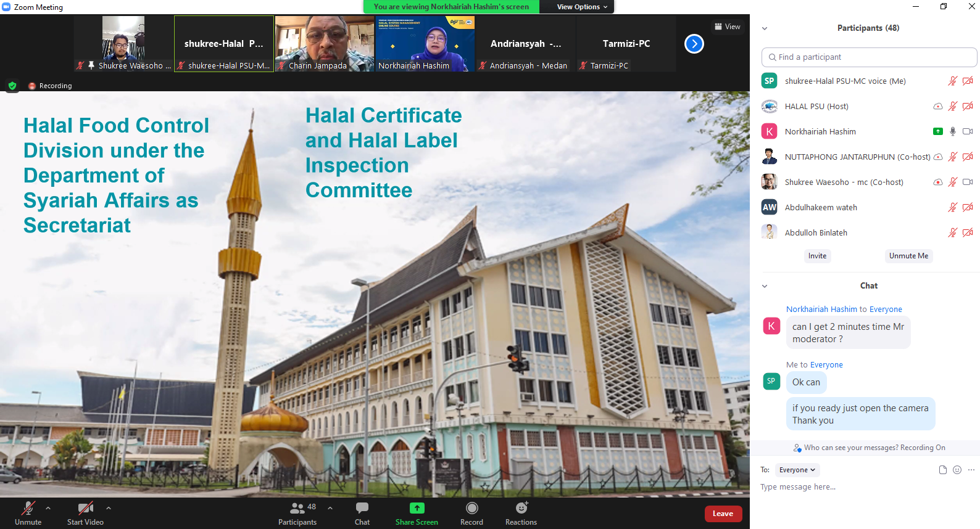This screenshot has width=980, height=529.
Task: Open the View Options menu
Action: point(582,7)
